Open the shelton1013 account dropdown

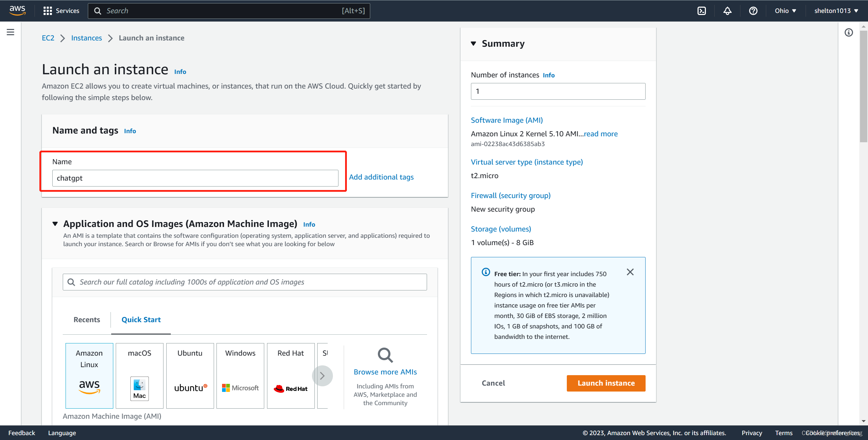pos(836,11)
